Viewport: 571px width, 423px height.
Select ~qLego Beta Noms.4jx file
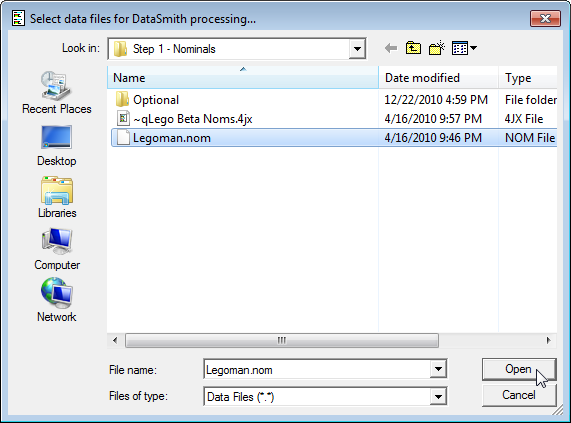point(185,119)
